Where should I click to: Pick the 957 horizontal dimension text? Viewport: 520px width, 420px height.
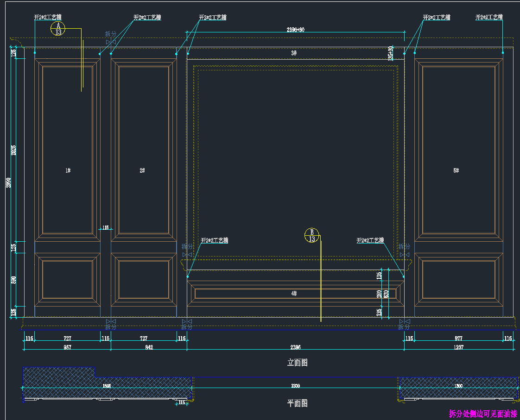pos(67,347)
